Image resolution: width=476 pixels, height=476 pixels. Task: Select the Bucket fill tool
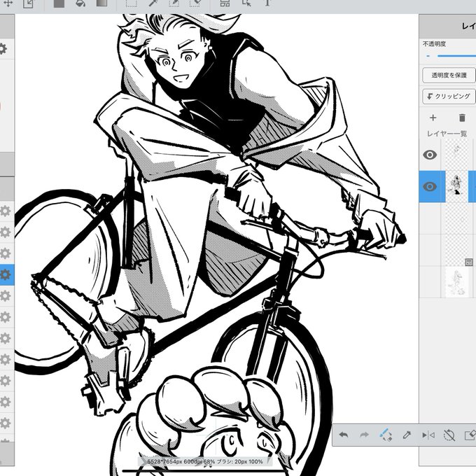pos(80,3)
